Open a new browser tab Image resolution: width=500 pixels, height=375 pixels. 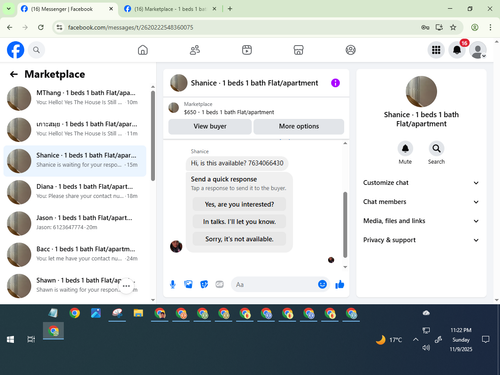[x=230, y=9]
